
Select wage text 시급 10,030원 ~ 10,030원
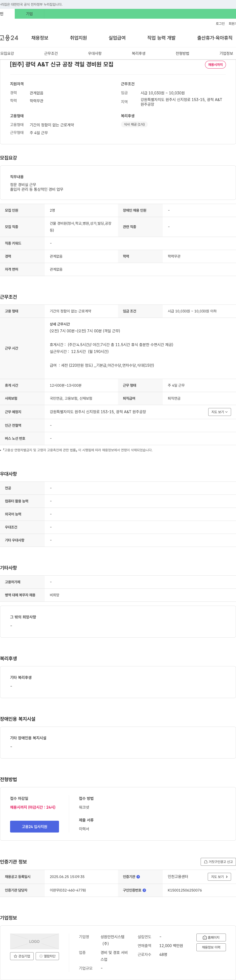(x=162, y=93)
